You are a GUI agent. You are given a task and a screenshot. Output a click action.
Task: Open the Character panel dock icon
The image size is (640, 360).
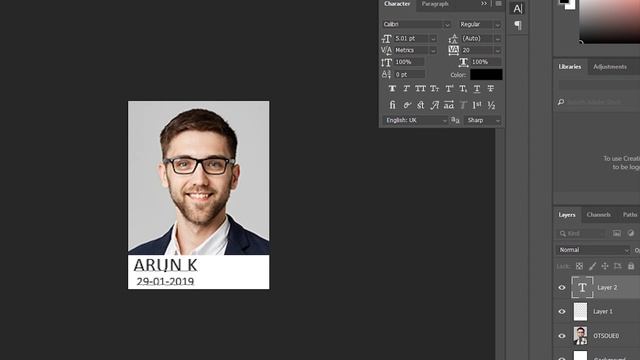pyautogui.click(x=518, y=9)
